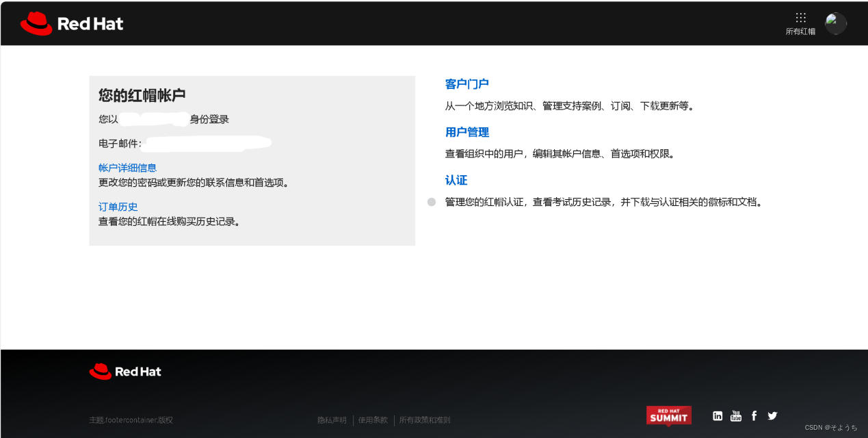The image size is (868, 438).
Task: Visit Red Hat LinkedIn page
Action: [718, 415]
